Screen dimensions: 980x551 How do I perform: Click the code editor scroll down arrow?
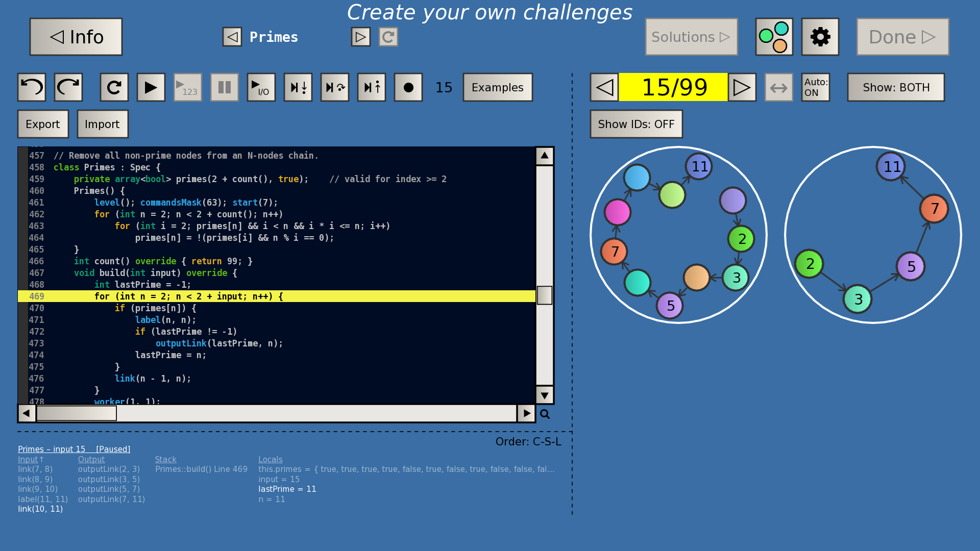[545, 395]
